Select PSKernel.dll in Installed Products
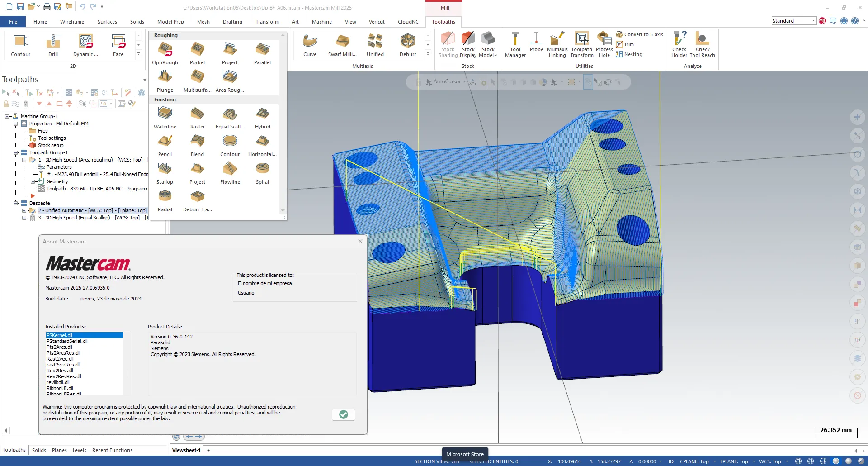 coord(84,335)
